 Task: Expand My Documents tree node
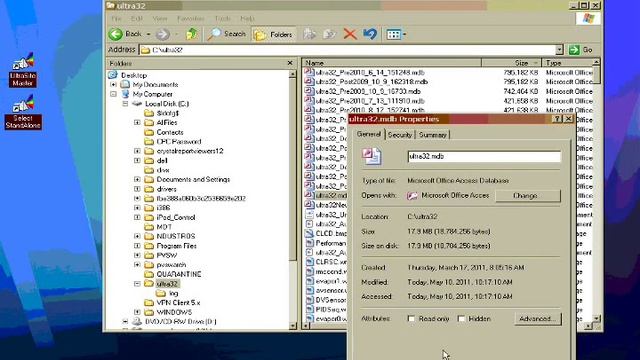(113, 84)
